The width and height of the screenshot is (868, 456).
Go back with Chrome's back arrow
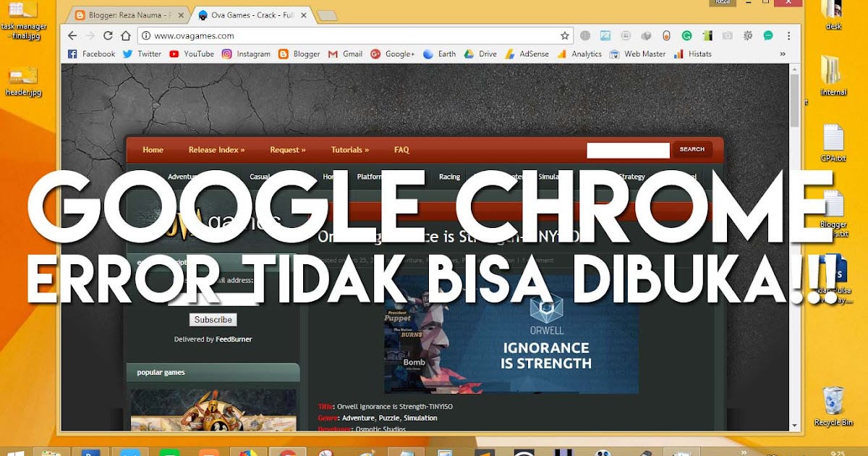72,35
